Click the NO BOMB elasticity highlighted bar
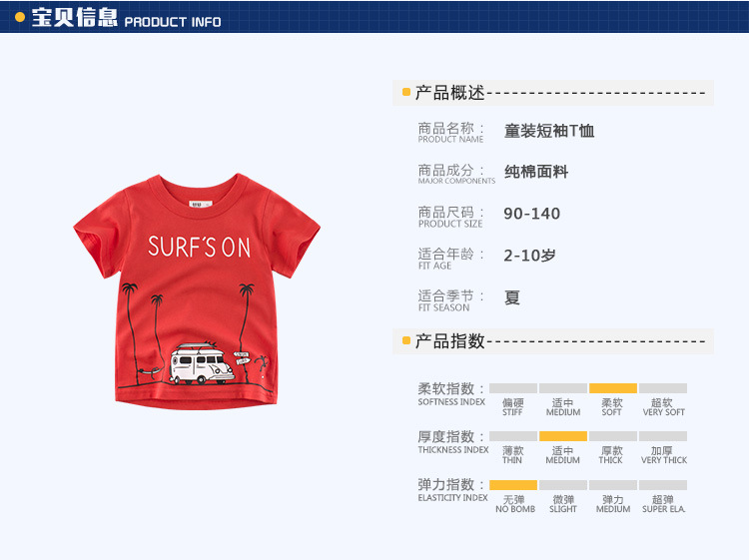749x560 pixels. click(x=513, y=485)
